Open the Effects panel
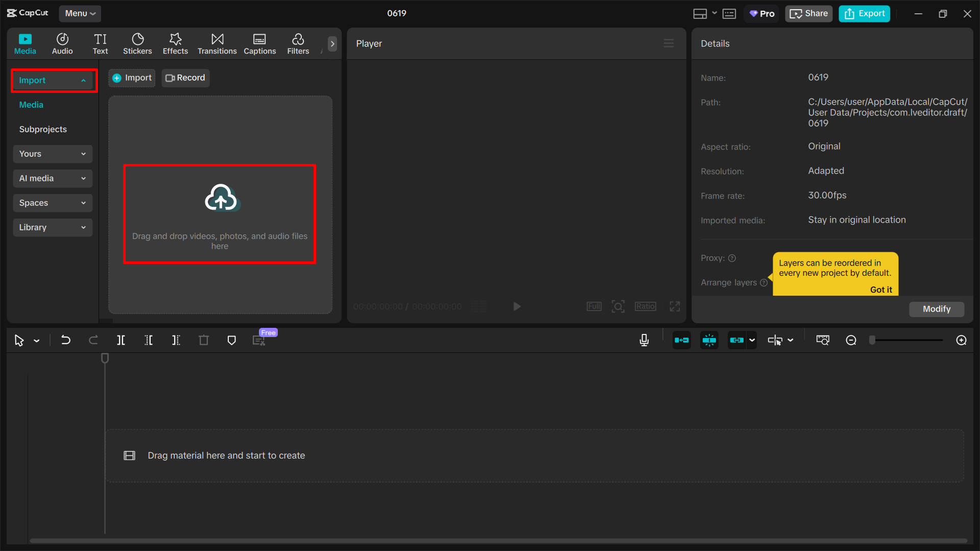Screen dimensions: 980x551 [175, 43]
